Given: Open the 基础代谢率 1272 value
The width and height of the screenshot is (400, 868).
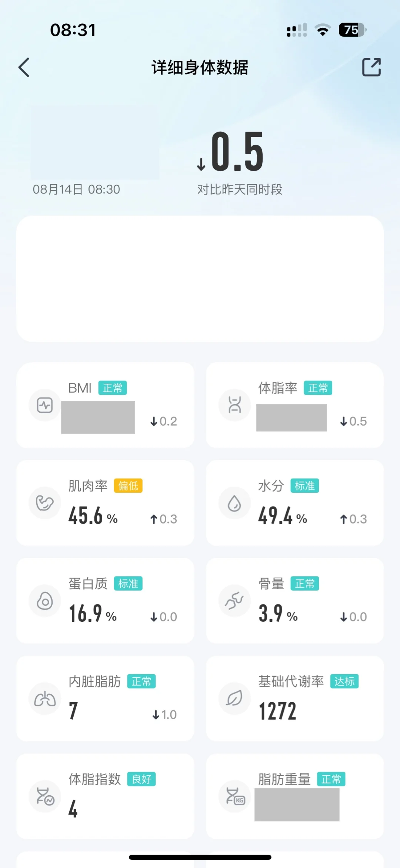Looking at the screenshot, I should point(277,712).
